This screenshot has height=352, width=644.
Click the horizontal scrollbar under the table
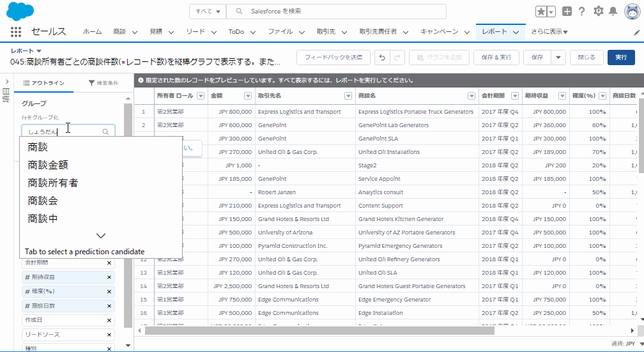pyautogui.click(x=319, y=331)
